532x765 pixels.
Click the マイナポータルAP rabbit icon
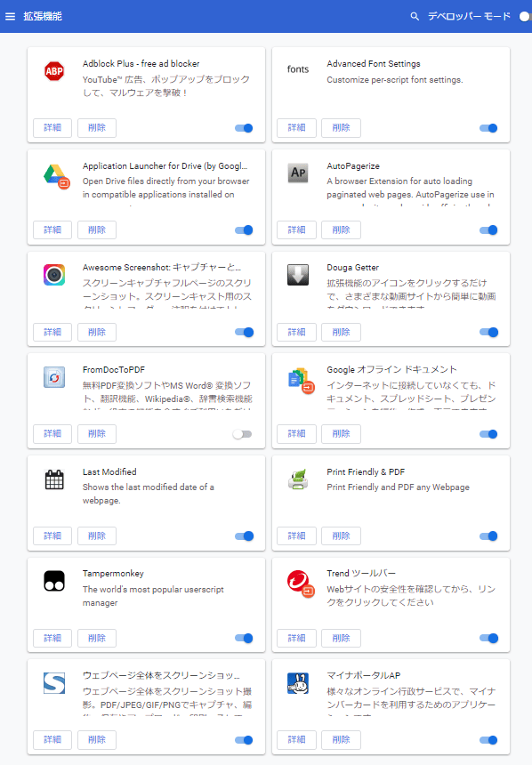(x=298, y=683)
